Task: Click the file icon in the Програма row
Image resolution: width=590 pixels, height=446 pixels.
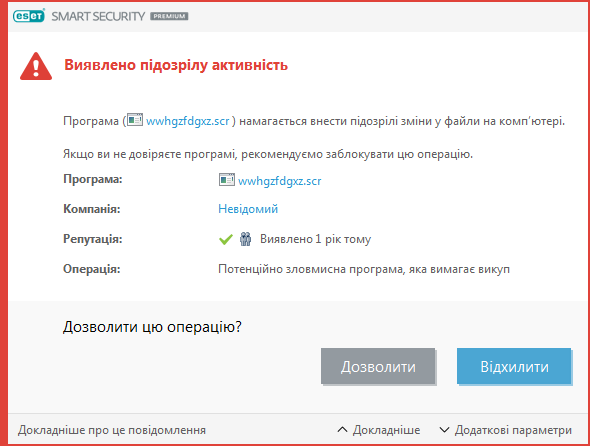Action: (x=227, y=180)
